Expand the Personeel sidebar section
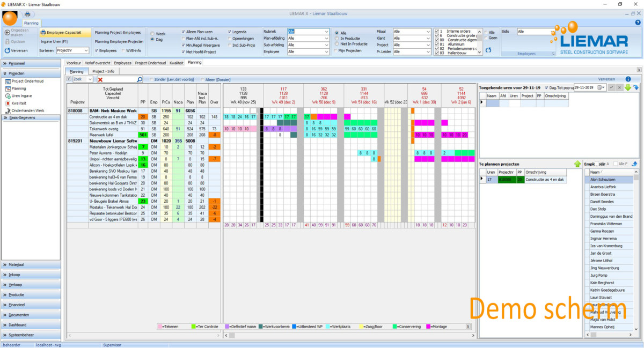 pos(32,63)
